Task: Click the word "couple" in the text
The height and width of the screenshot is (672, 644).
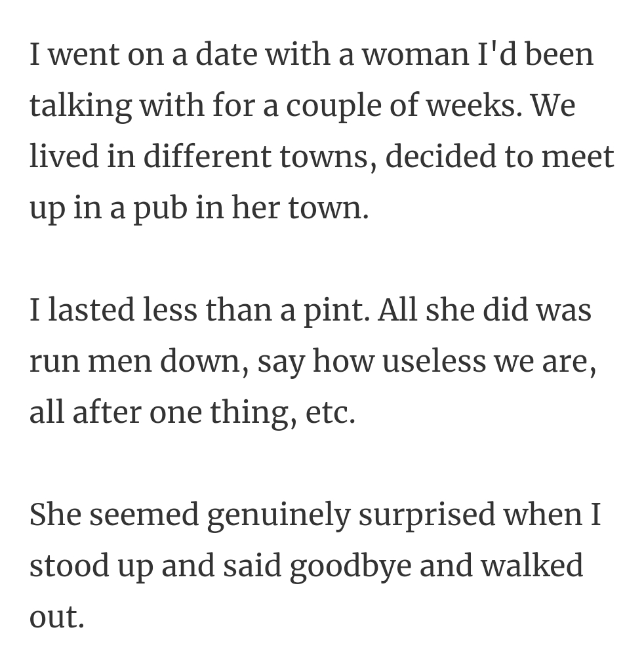Action: tap(334, 107)
